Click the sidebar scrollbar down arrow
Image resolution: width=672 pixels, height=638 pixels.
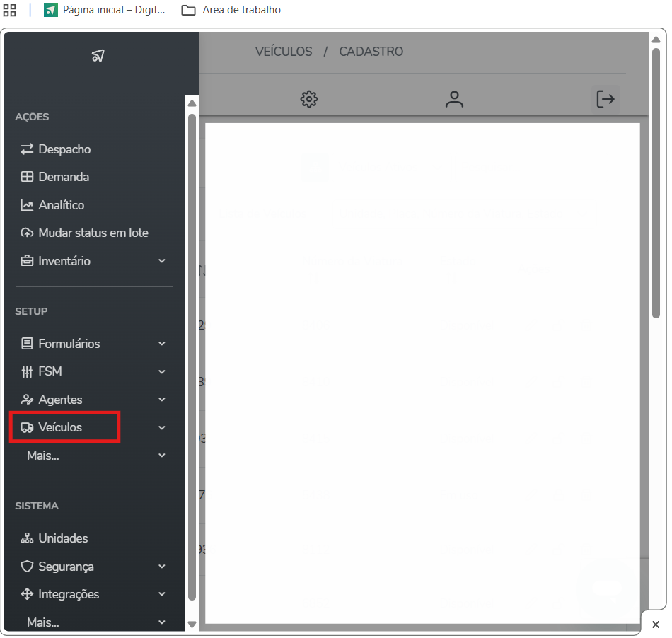[x=192, y=624]
